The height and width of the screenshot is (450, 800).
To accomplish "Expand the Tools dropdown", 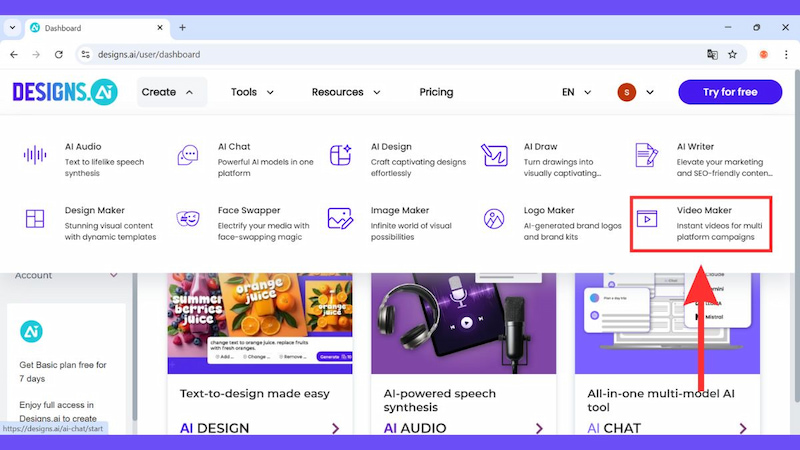I will pos(252,92).
